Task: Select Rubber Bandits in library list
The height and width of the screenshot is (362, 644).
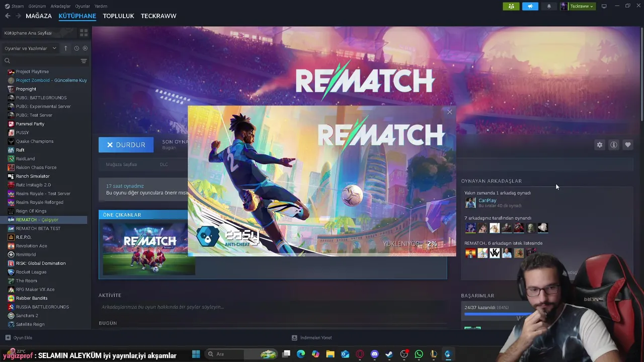Action: (47, 298)
